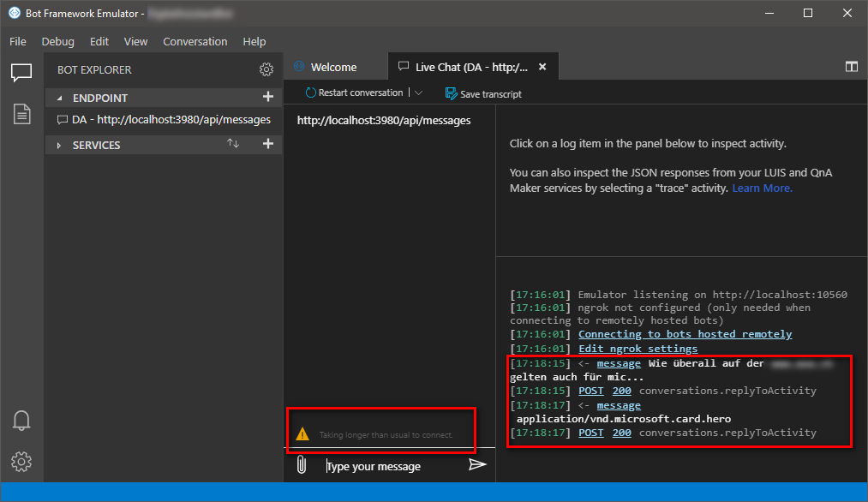Click the chat endpoint URL text
Screen dimensions: 868x502
pyautogui.click(x=384, y=120)
